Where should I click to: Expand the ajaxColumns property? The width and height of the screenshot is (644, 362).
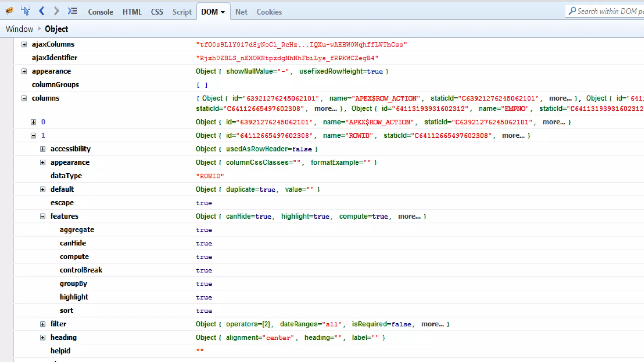pos(24,44)
